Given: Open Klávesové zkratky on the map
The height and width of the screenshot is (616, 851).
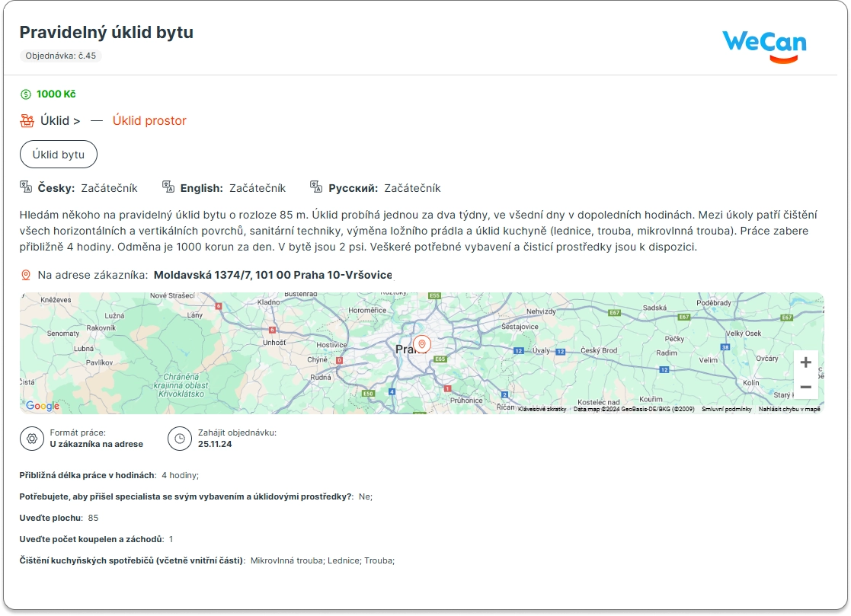Looking at the screenshot, I should [542, 409].
